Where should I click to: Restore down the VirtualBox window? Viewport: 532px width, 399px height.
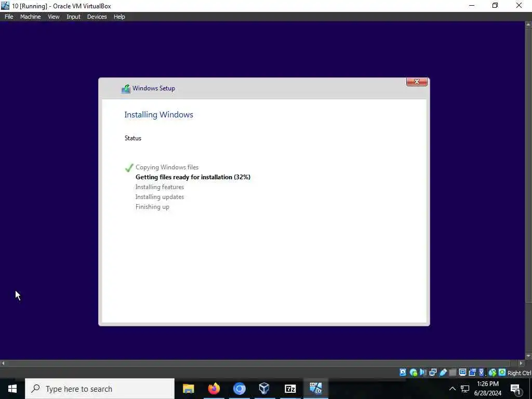pos(495,5)
